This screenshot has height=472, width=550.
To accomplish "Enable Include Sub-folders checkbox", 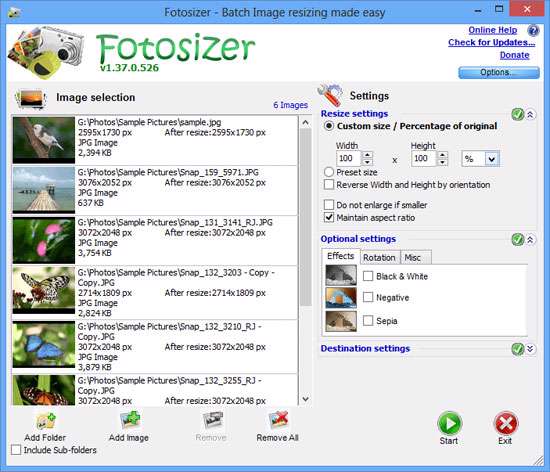I will (16, 450).
